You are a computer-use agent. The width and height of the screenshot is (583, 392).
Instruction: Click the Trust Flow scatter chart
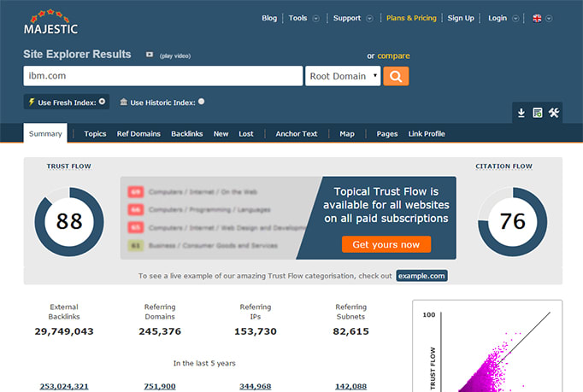(487, 346)
